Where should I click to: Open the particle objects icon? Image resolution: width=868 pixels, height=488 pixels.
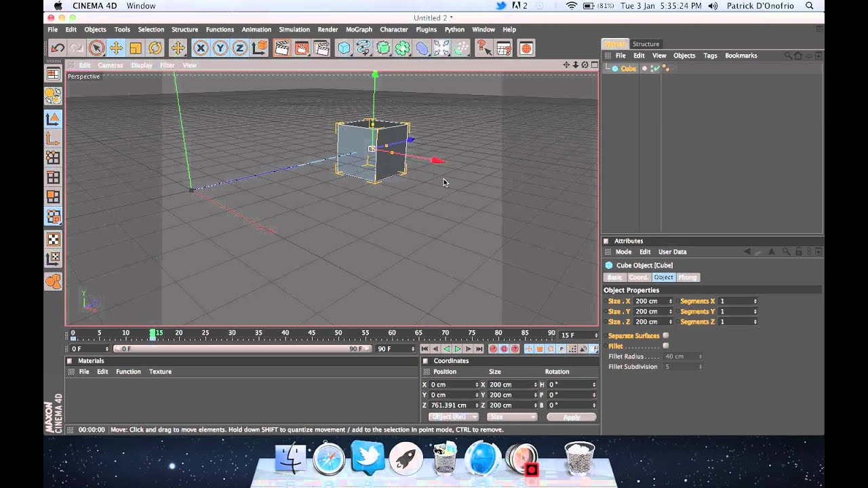pos(462,48)
